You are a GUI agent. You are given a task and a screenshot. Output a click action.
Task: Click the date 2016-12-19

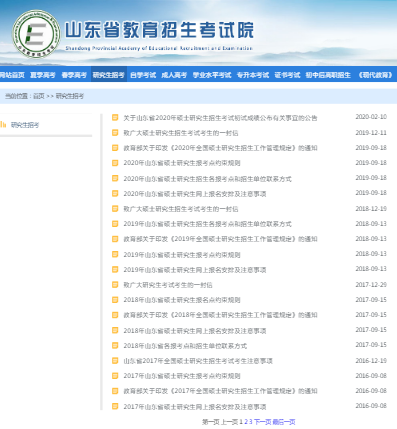(x=371, y=361)
